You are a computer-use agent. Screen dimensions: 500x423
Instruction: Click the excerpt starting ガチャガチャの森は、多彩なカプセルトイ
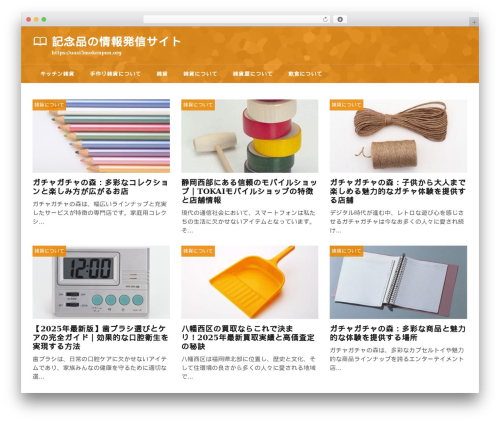click(397, 359)
